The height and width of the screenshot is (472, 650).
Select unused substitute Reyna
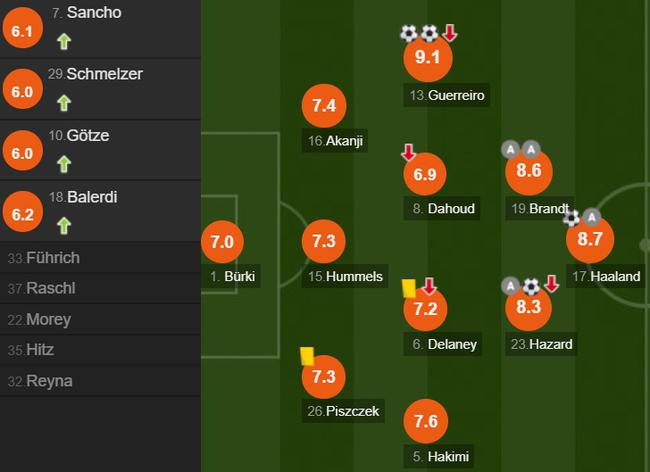(x=50, y=381)
